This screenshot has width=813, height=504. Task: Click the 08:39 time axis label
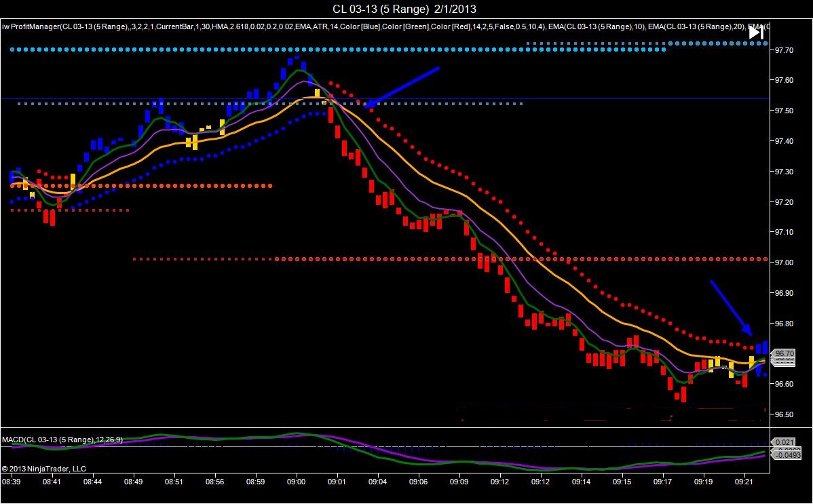pos(12,482)
